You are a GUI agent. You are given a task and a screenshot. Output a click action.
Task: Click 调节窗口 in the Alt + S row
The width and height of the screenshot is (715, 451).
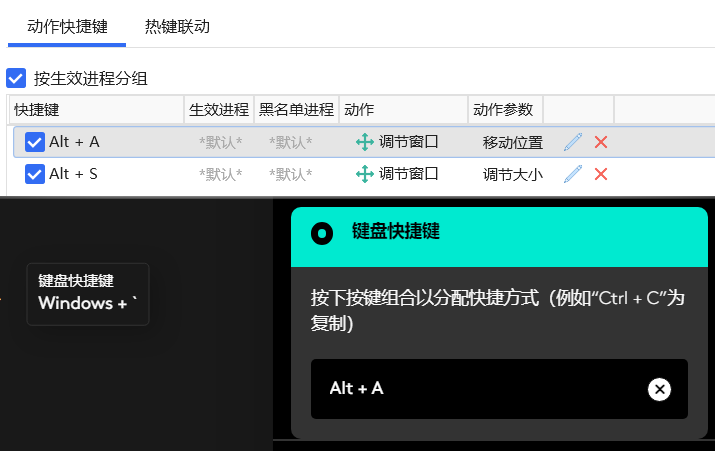409,174
